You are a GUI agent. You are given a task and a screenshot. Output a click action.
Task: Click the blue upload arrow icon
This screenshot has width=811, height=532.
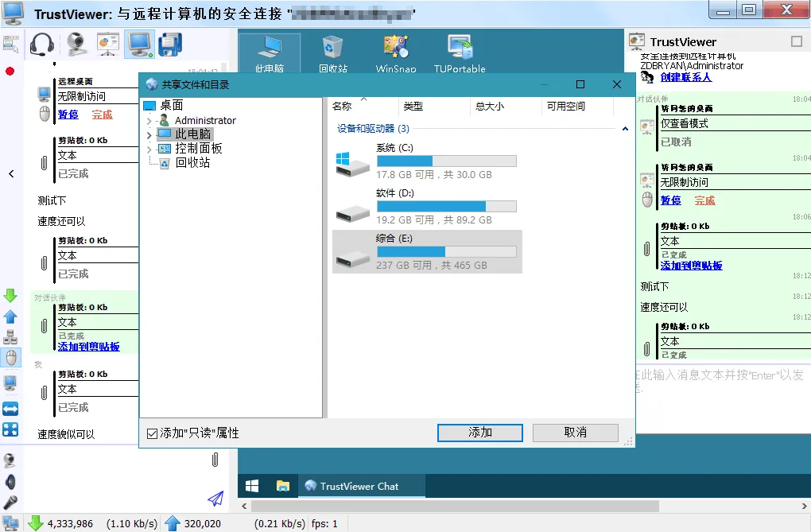click(10, 318)
